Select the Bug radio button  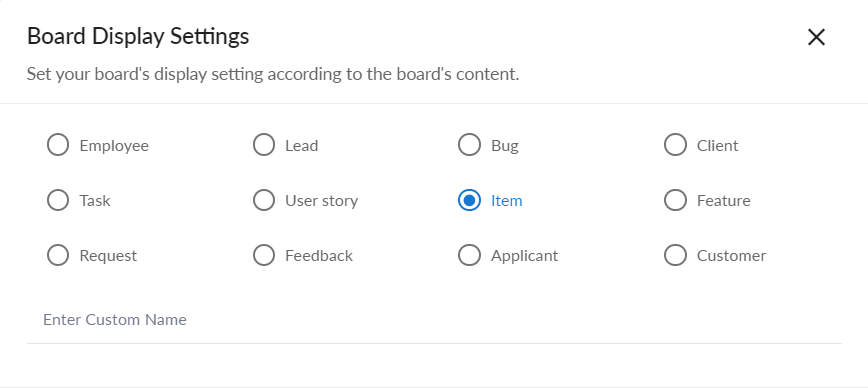click(x=469, y=145)
